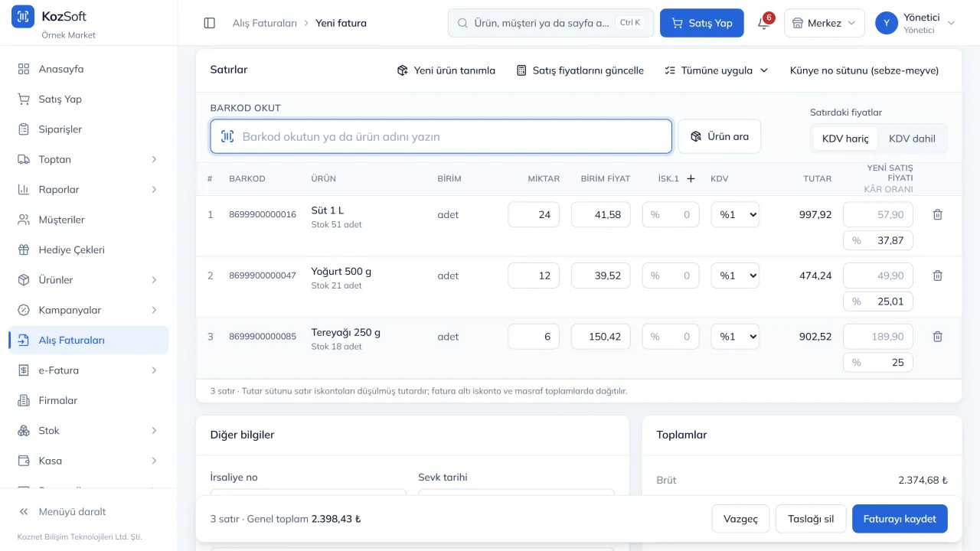Open KDV rate dropdown for Yoğurt 500 g

[735, 275]
